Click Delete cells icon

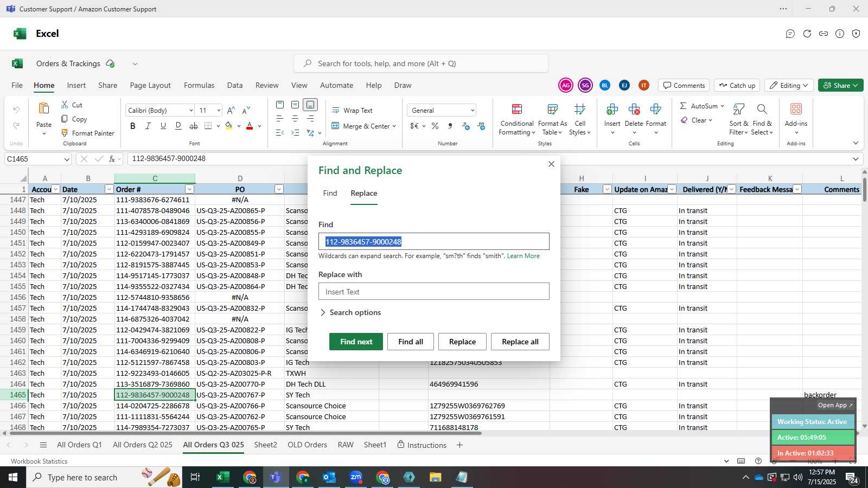634,110
